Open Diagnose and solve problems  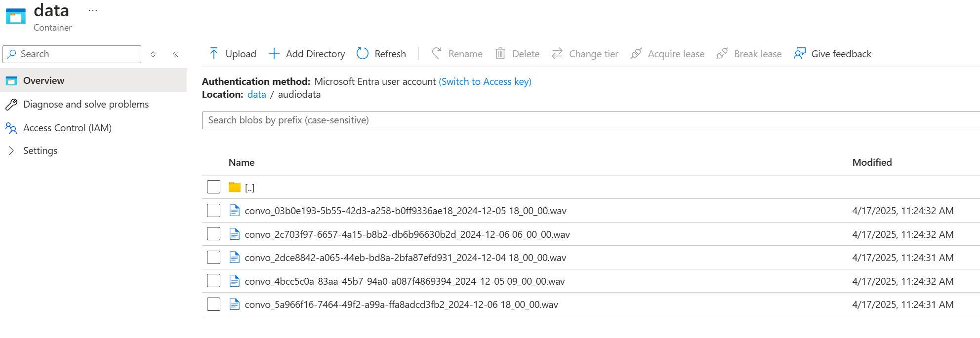86,104
